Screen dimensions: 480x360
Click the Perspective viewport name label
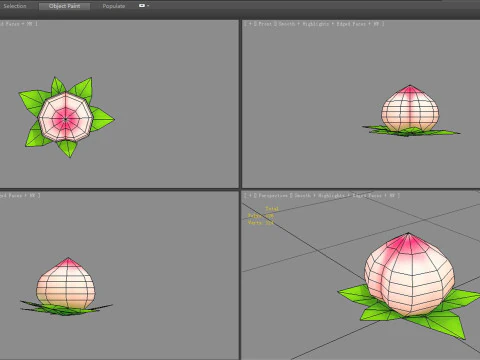pos(273,196)
